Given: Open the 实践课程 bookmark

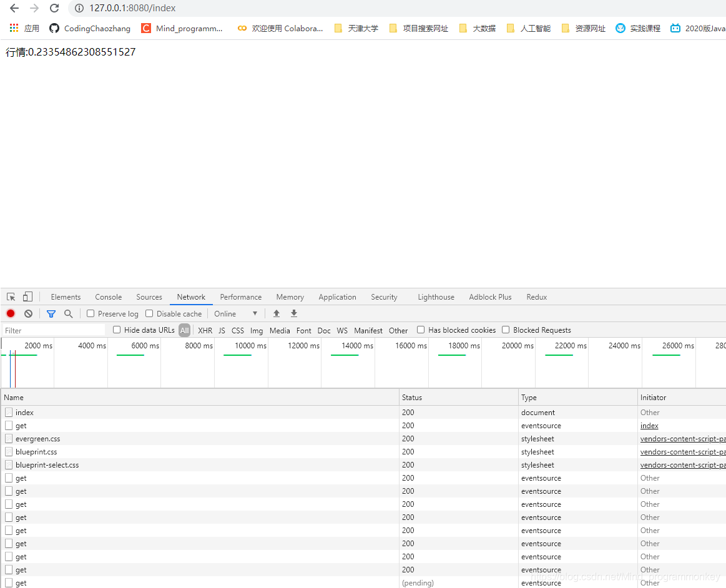Looking at the screenshot, I should click(x=638, y=28).
